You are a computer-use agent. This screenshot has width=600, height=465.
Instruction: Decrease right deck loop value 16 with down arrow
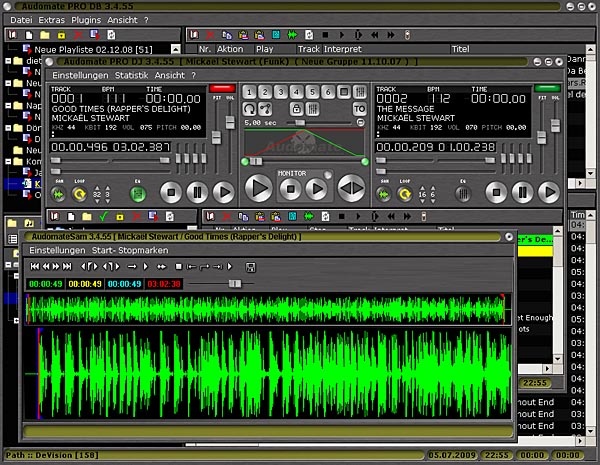422,201
